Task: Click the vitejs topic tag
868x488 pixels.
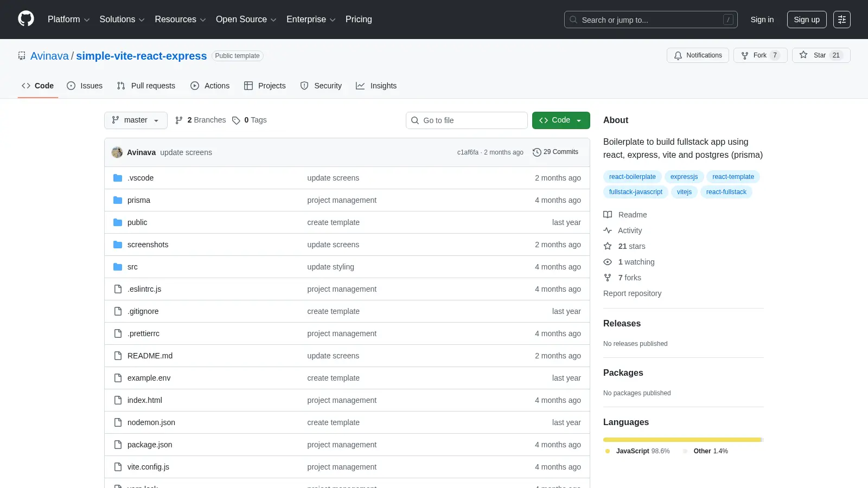Action: tap(684, 192)
